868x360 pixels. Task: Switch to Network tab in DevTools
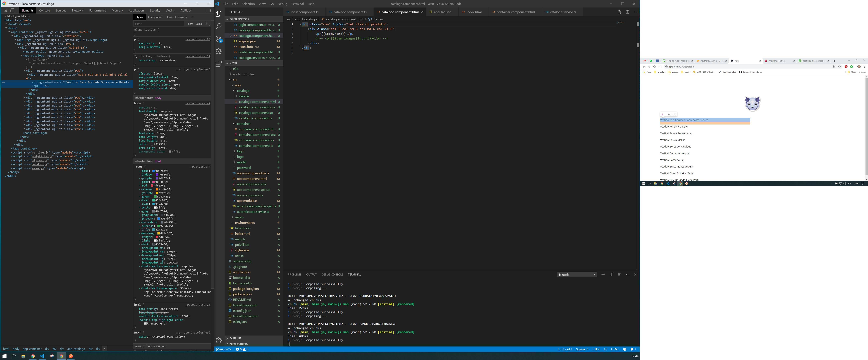click(78, 10)
